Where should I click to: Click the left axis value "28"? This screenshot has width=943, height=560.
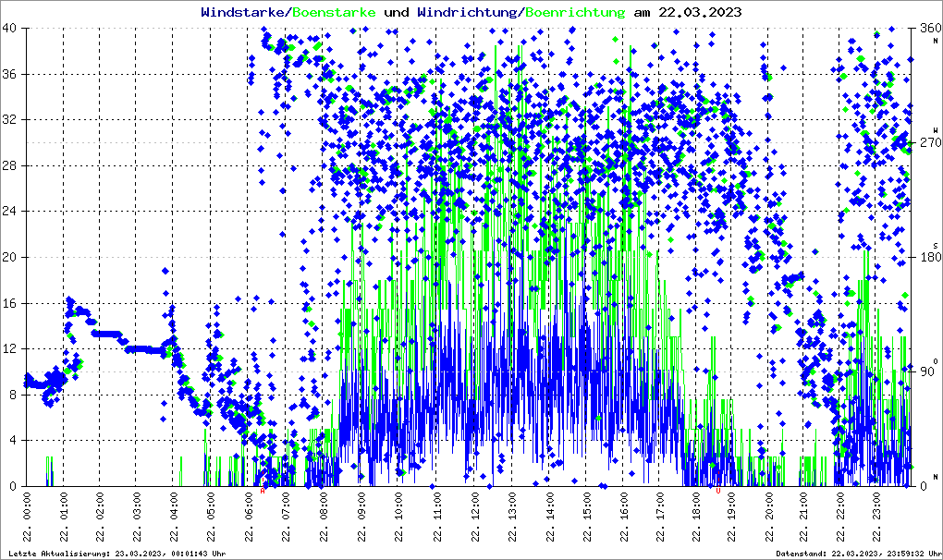click(9, 165)
